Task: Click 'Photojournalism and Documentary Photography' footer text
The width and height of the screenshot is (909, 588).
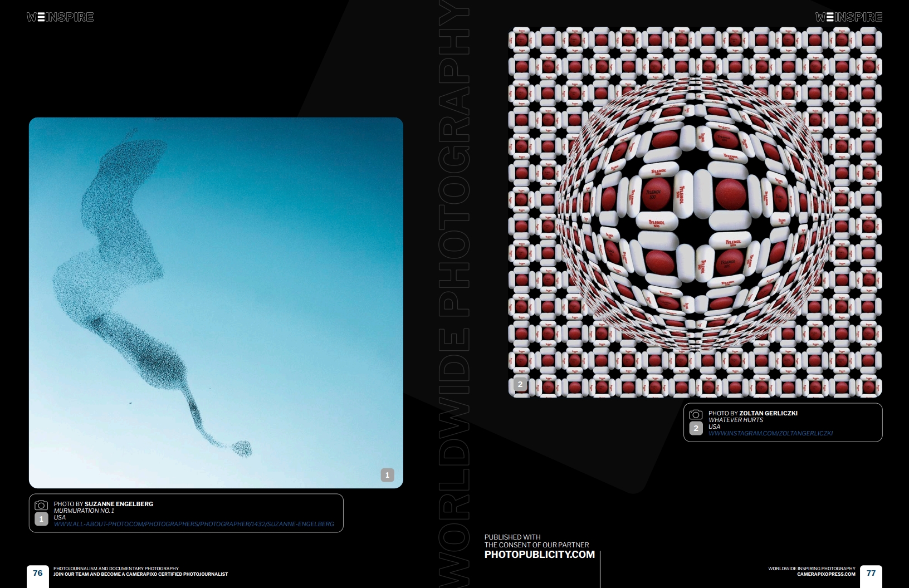Action: pyautogui.click(x=116, y=569)
